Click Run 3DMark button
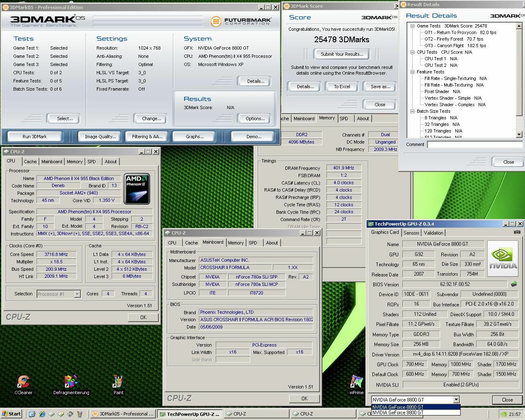Screen dimensions: 525x420 click(35, 137)
